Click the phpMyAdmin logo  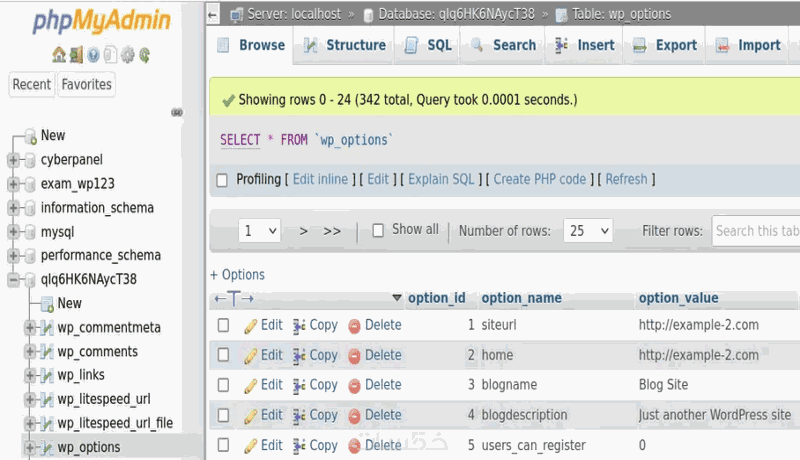click(101, 20)
